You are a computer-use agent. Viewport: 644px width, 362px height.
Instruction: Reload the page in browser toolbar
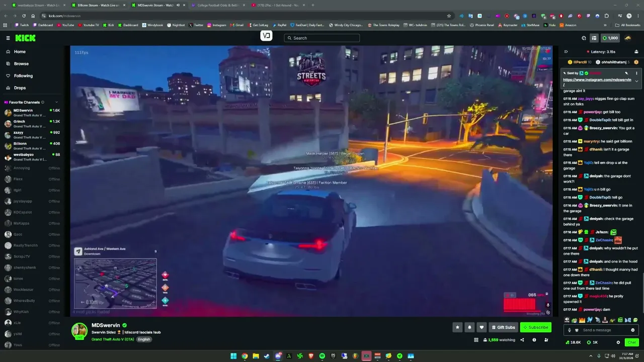pyautogui.click(x=24, y=16)
